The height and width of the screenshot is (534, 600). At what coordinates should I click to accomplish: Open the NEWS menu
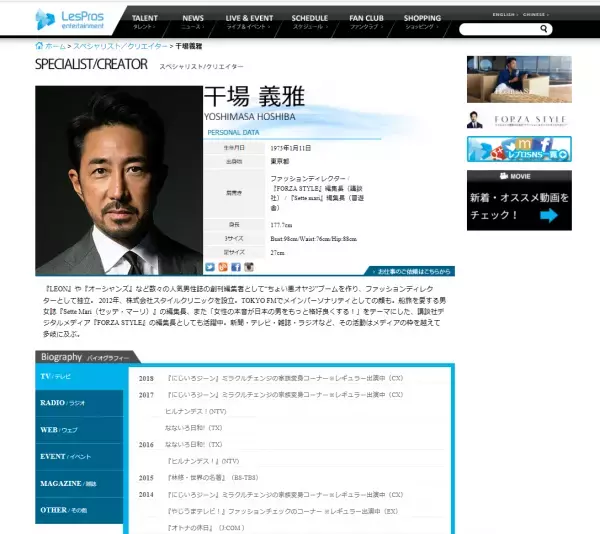click(x=193, y=22)
